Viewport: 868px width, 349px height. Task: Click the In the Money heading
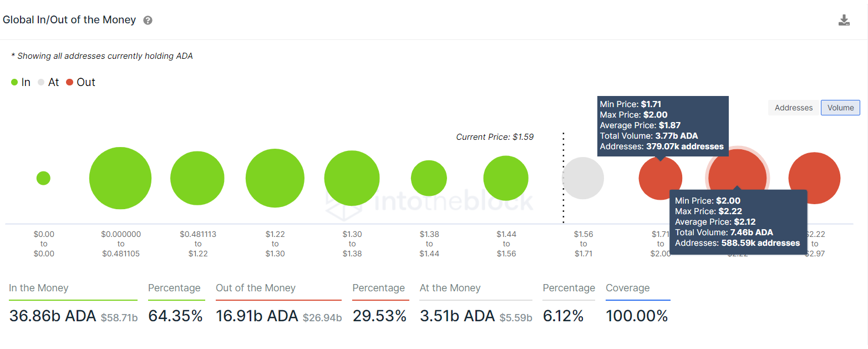click(39, 288)
